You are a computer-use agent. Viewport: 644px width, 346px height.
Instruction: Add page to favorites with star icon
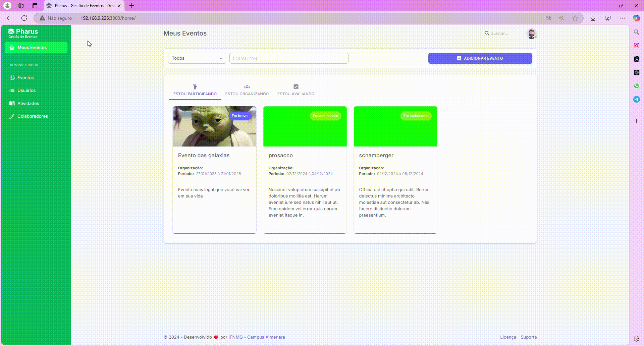coord(575,18)
